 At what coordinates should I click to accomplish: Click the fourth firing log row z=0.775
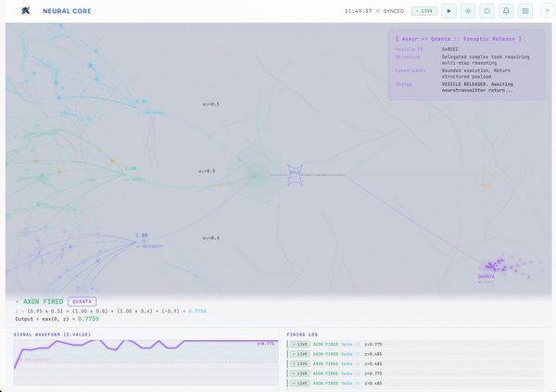(x=415, y=373)
